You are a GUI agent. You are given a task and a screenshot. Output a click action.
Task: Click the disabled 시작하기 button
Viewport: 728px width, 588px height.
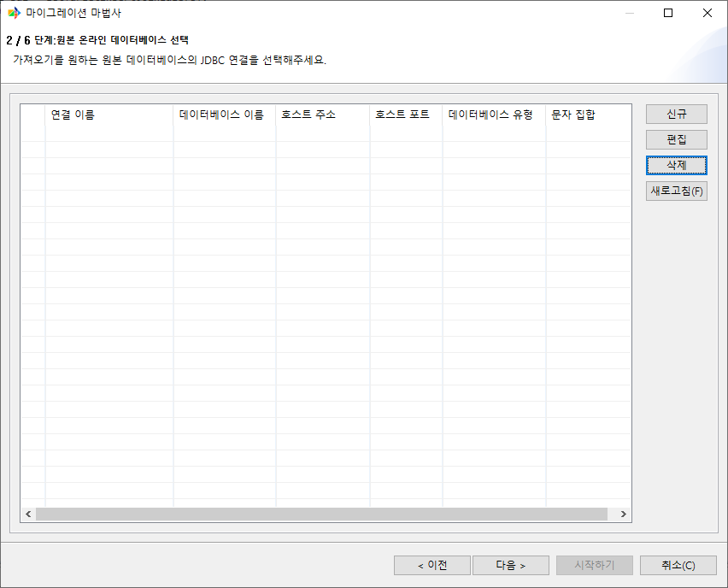click(595, 565)
